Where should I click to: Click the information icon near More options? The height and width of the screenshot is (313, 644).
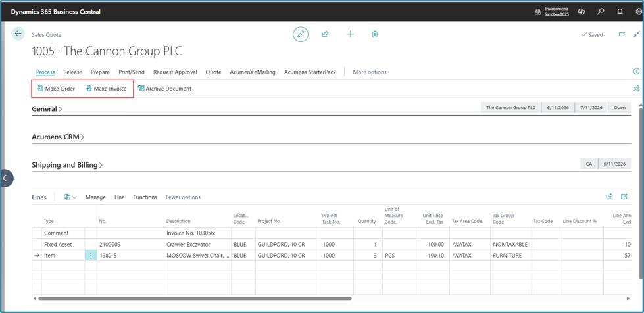coord(637,72)
